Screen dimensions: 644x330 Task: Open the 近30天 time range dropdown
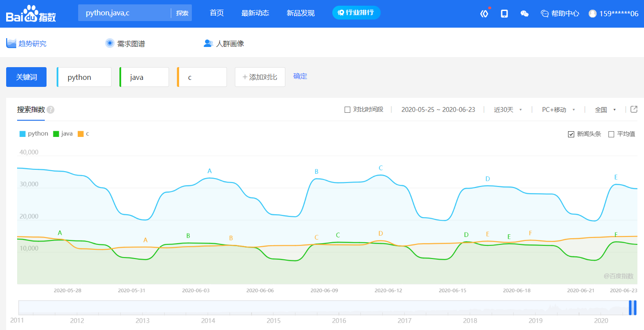(508, 110)
